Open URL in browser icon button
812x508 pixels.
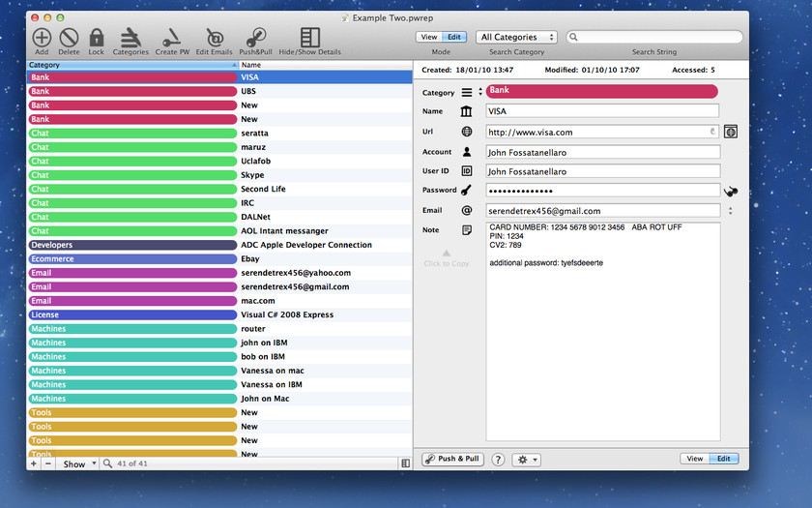coord(730,132)
